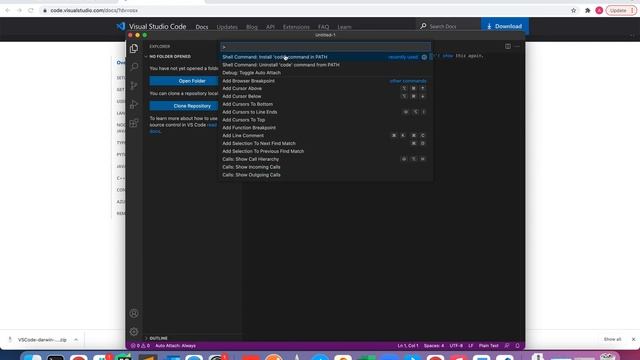Viewport: 640px width, 360px height.
Task: Open the Source Control view icon
Action: pyautogui.click(x=134, y=85)
